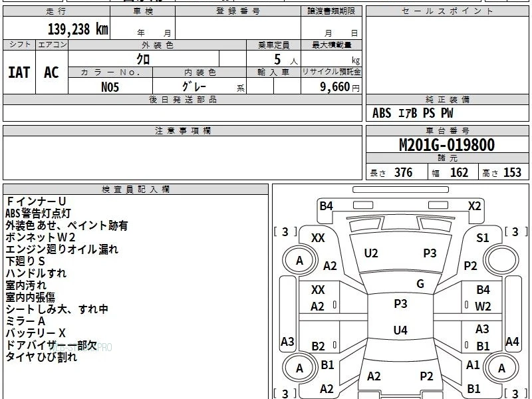Click the recycle deposit 9,660円
This screenshot has width=532, height=399.
(x=340, y=87)
